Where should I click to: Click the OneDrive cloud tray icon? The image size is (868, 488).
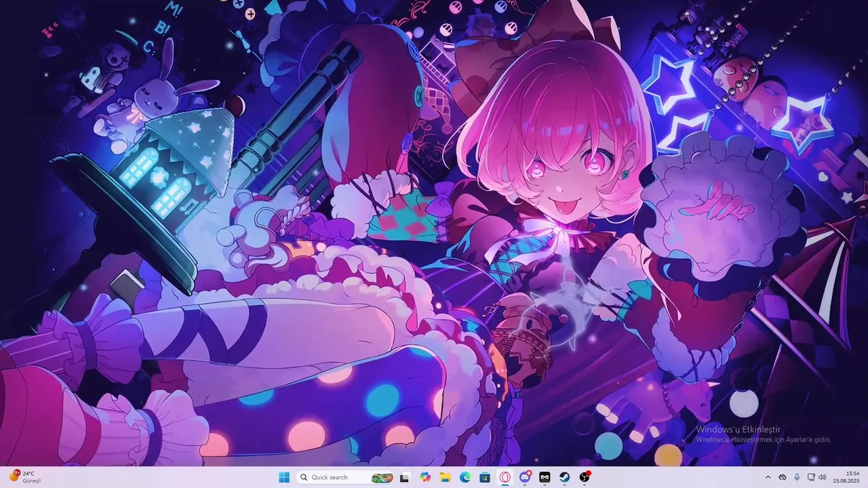click(x=783, y=477)
